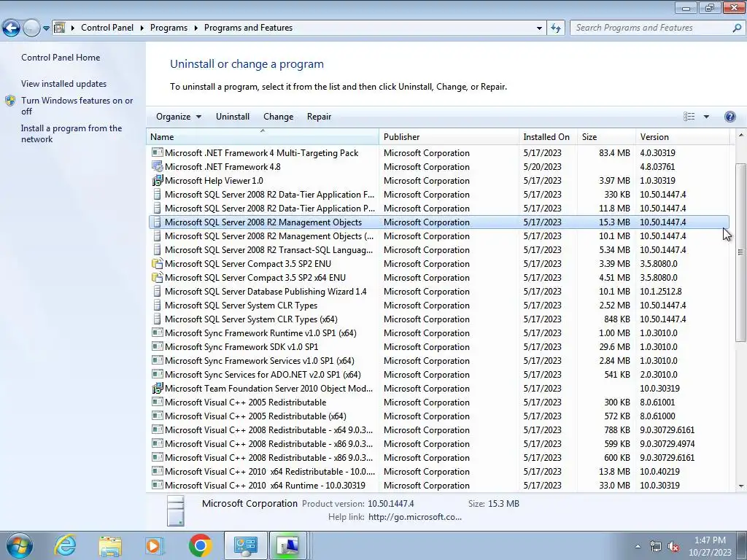Sort by the Name column header
This screenshot has height=560, width=747.
263,136
